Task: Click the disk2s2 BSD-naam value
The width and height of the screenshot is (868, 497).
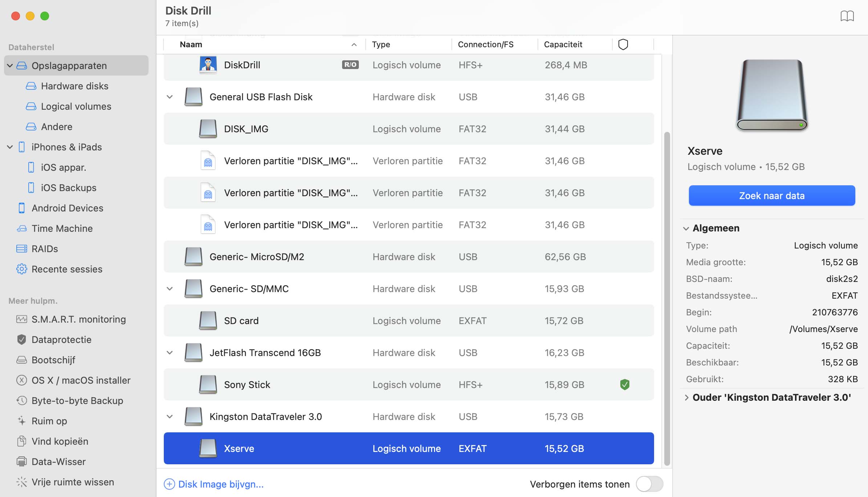Action: 842,279
